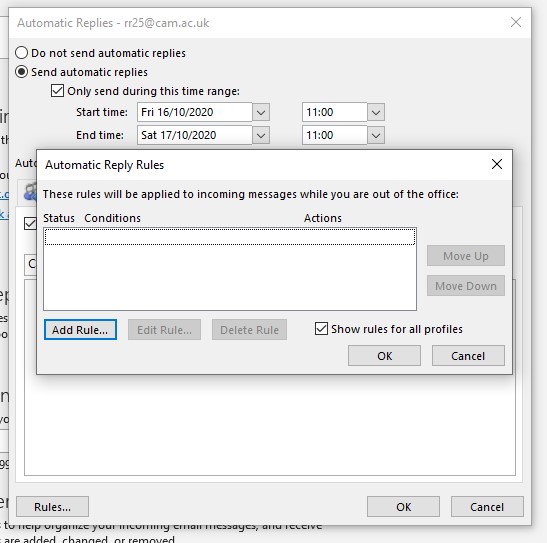Click OK in Automatic Reply Rules dialog
547x543 pixels.
(x=384, y=356)
